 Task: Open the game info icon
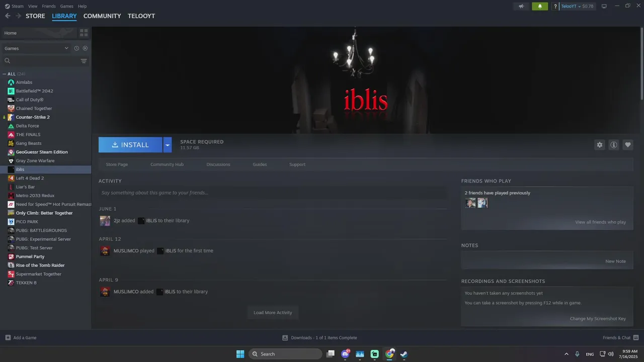pos(613,145)
